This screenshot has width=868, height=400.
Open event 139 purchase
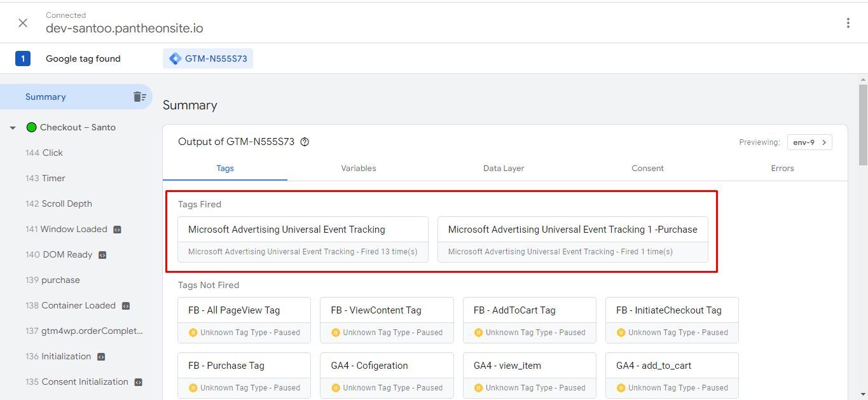point(52,280)
